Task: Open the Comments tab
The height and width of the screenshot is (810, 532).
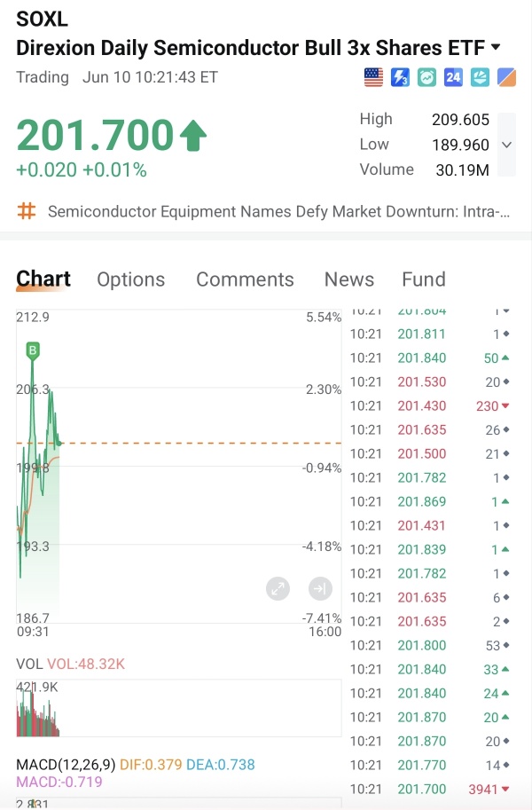Action: pos(245,279)
